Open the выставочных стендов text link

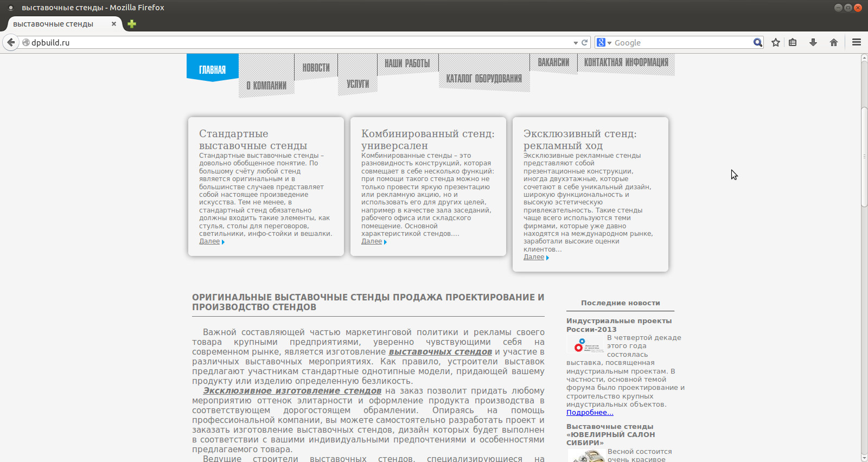[440, 352]
